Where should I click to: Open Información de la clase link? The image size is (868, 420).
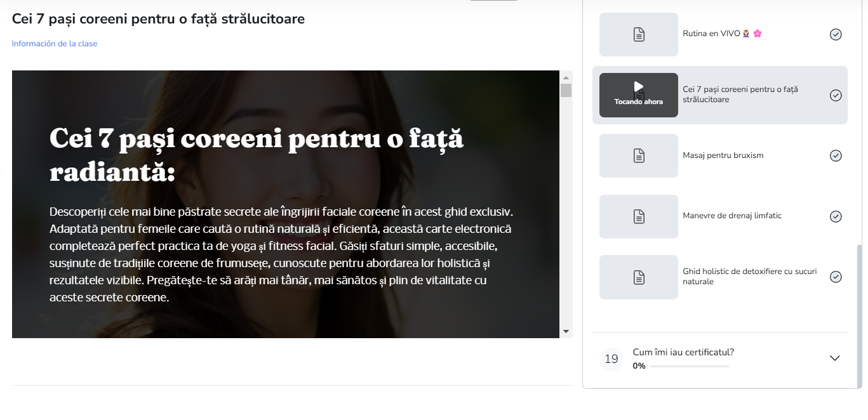(x=55, y=44)
